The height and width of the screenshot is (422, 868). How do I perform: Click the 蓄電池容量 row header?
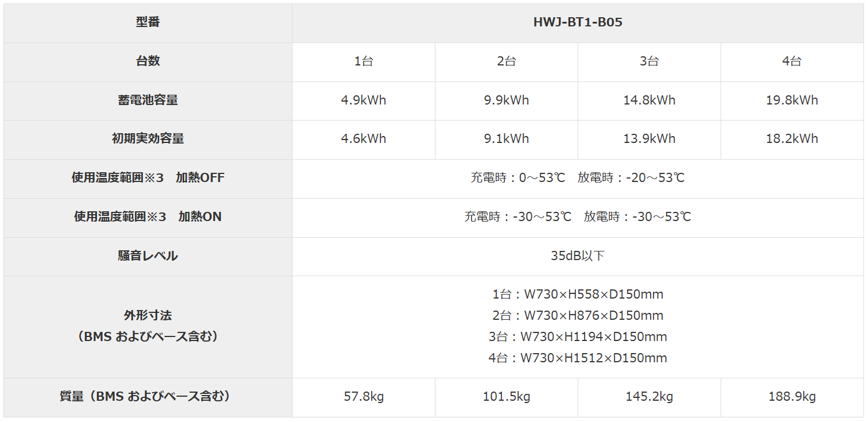[147, 100]
